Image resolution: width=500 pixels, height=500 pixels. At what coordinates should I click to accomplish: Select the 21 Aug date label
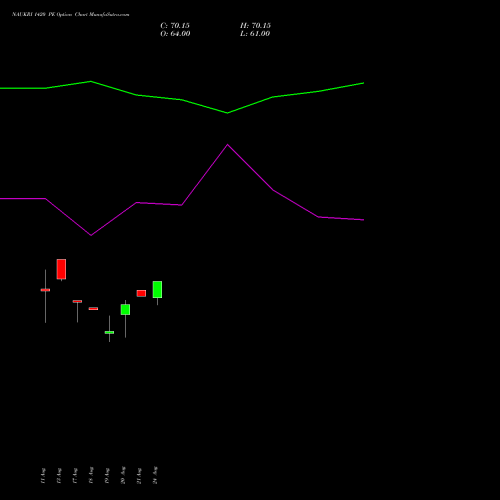139,476
